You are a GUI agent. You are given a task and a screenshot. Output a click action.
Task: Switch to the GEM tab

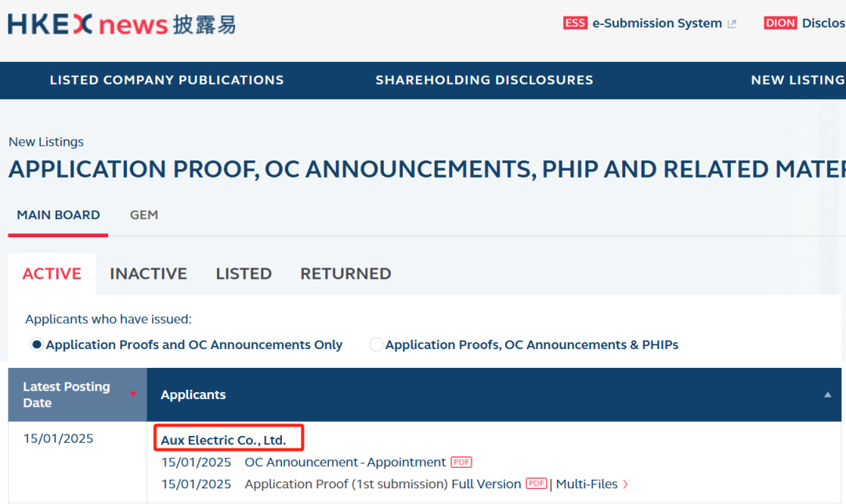pyautogui.click(x=144, y=215)
